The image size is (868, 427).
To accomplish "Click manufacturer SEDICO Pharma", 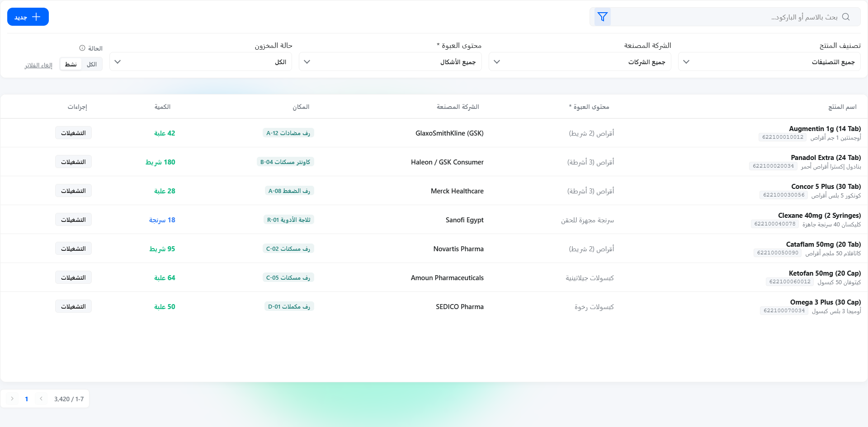I will 460,306.
